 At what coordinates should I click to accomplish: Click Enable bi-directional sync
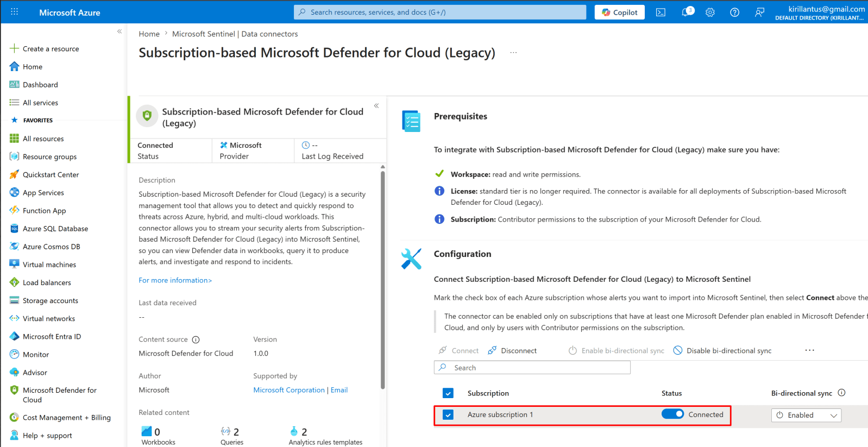click(616, 350)
